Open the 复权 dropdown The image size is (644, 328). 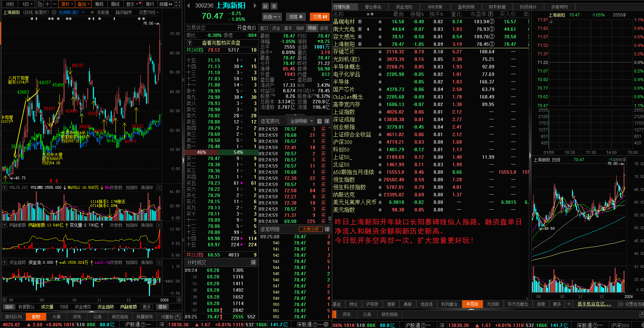tap(67, 4)
